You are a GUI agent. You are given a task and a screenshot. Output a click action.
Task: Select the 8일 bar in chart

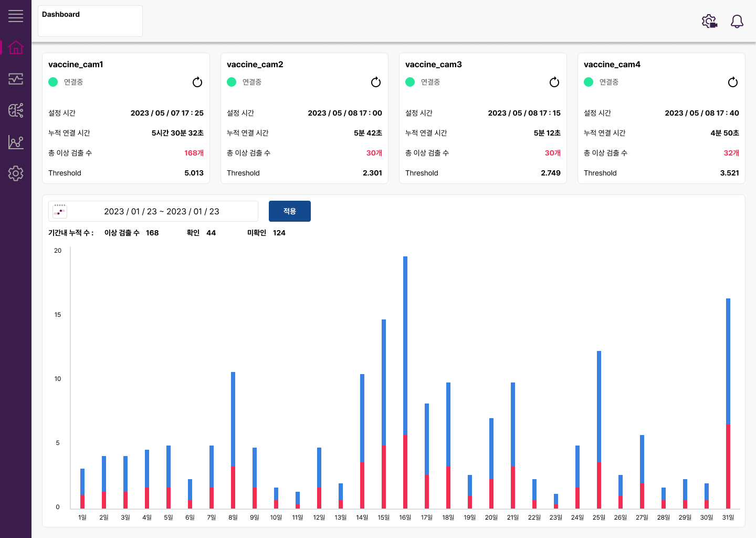click(233, 440)
